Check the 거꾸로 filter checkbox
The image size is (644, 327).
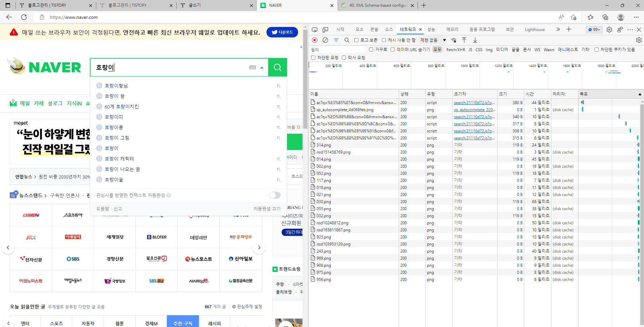[x=371, y=50]
